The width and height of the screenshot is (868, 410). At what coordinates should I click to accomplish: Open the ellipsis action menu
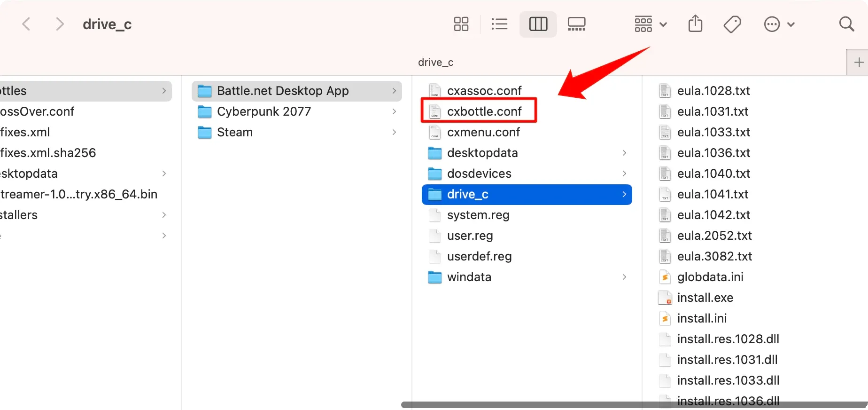[779, 24]
